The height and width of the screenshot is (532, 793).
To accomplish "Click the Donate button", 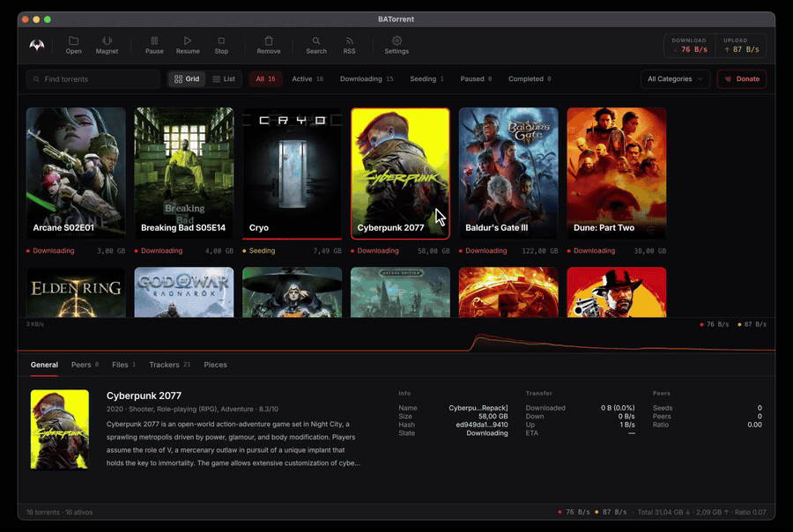I will (x=741, y=79).
